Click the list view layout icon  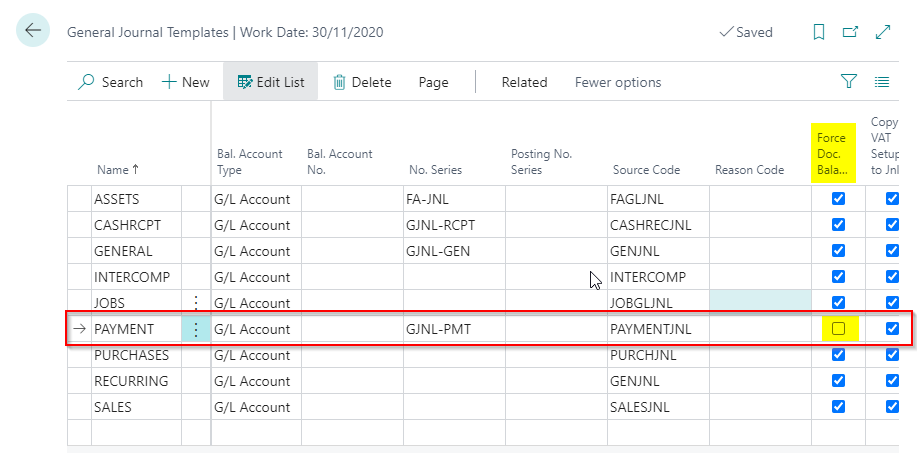pos(882,82)
